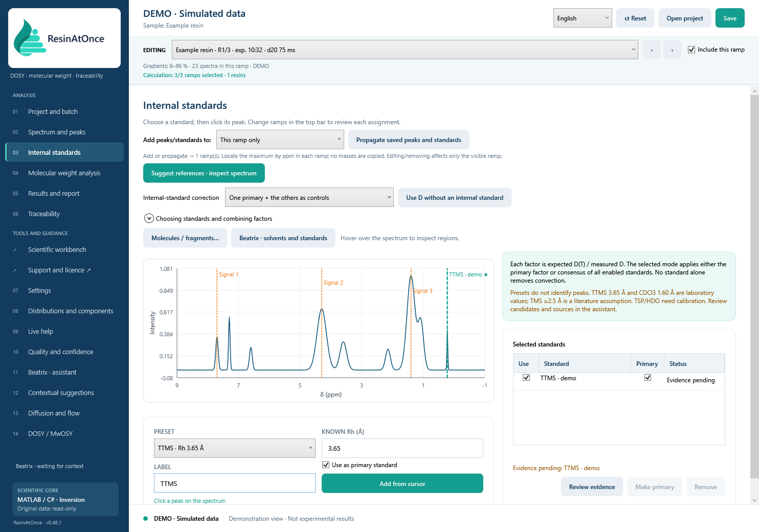The height and width of the screenshot is (532, 759).
Task: Click Use D without an internal standard
Action: 455,198
